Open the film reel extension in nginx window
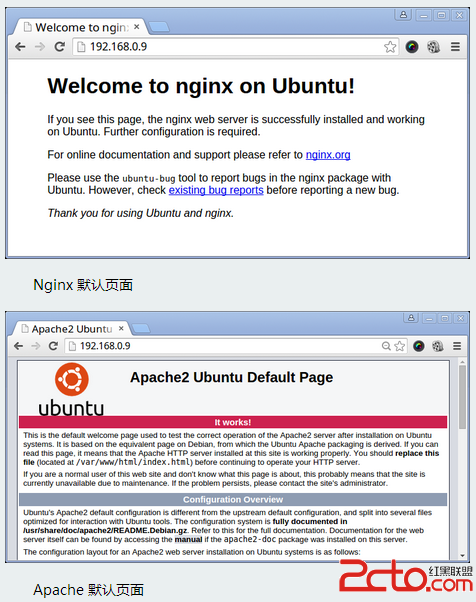 click(x=433, y=47)
